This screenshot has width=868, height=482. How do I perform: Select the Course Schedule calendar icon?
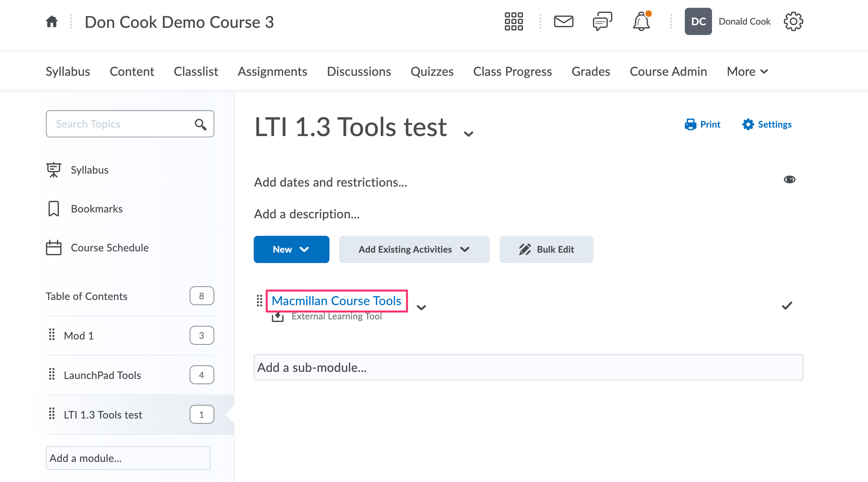(54, 247)
